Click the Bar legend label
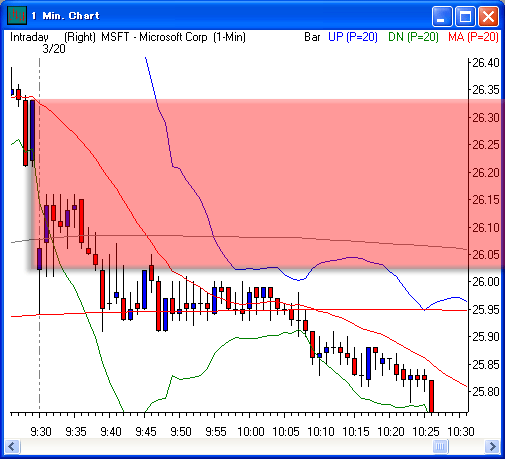The image size is (505, 459). (x=312, y=37)
